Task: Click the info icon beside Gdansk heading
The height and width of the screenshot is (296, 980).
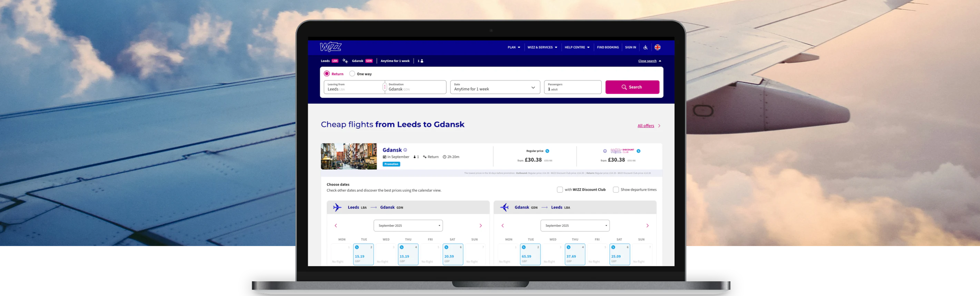Action: point(405,150)
